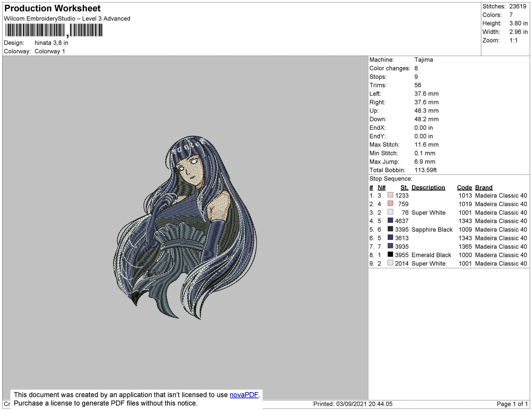The height and width of the screenshot is (411, 532).
Task: Click the code 1365 in row 7
Action: coord(465,247)
